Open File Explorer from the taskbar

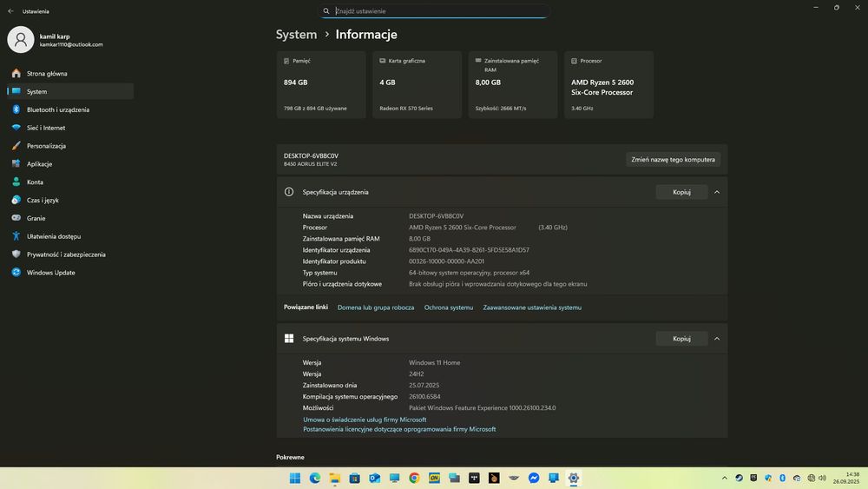(x=335, y=478)
